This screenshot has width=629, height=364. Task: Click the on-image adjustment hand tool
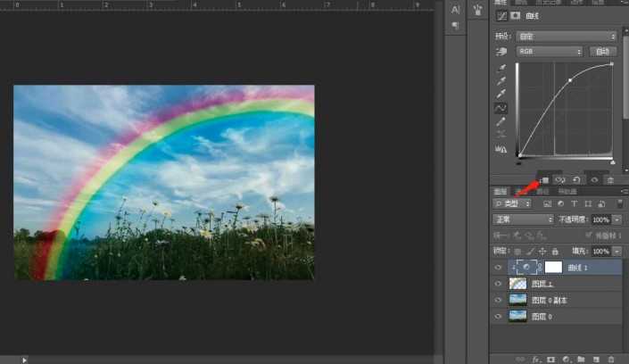(501, 52)
